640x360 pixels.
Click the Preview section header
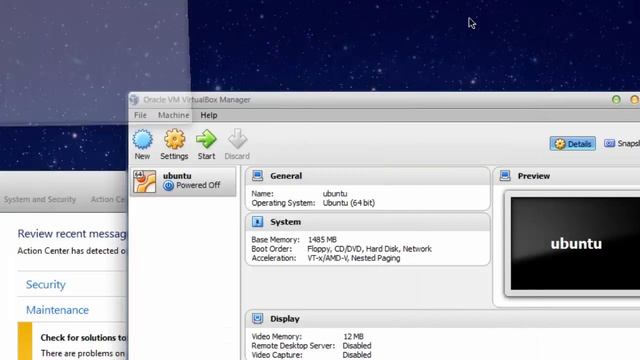click(x=567, y=176)
